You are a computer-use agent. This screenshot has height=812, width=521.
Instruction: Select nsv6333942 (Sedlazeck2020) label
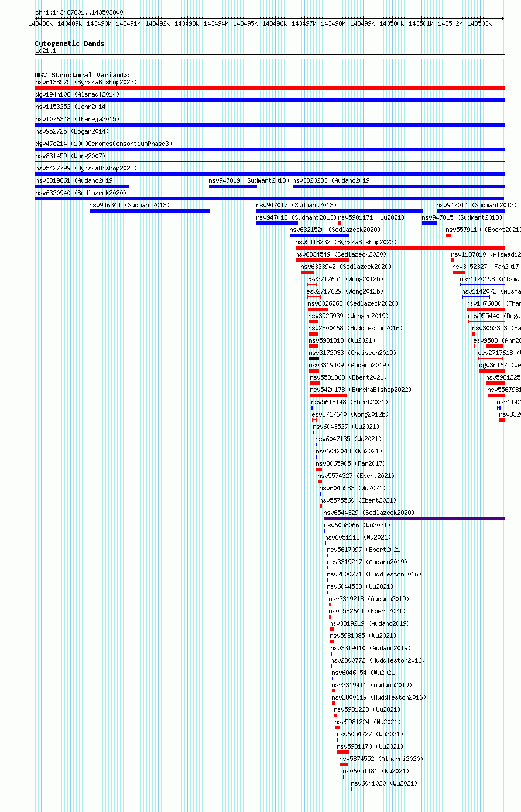coord(347,267)
